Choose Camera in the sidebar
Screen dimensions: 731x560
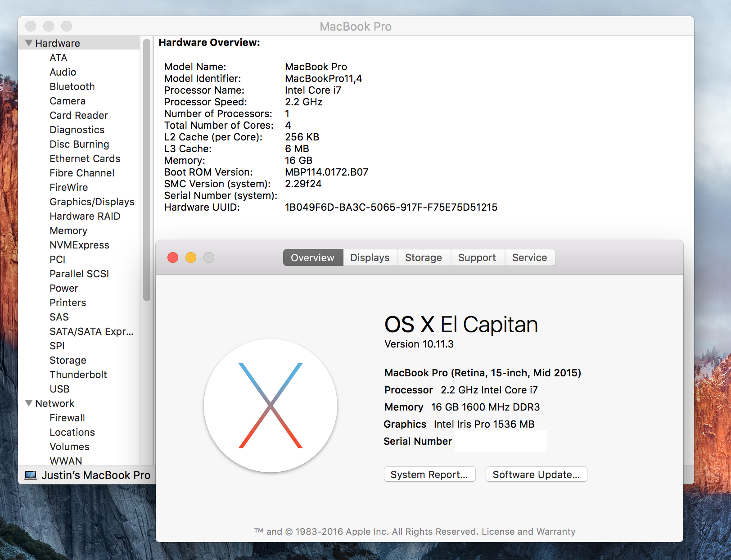tap(68, 101)
